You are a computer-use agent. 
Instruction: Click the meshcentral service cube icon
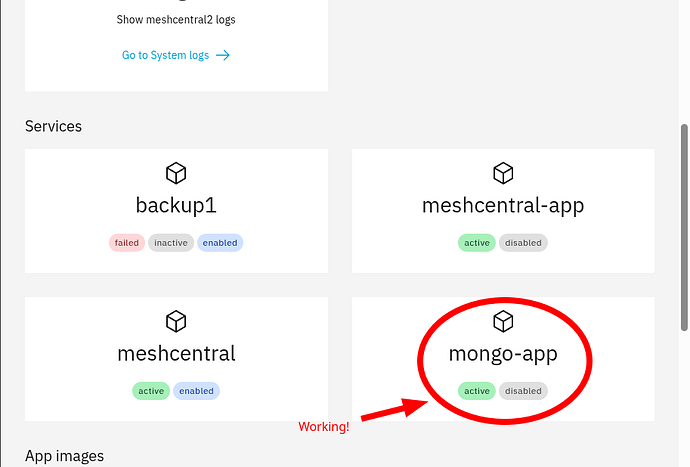pyautogui.click(x=176, y=321)
